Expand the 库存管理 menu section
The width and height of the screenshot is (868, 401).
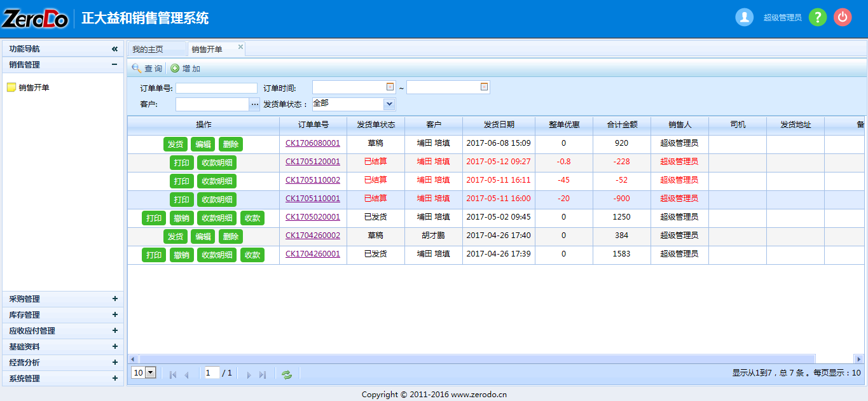114,314
